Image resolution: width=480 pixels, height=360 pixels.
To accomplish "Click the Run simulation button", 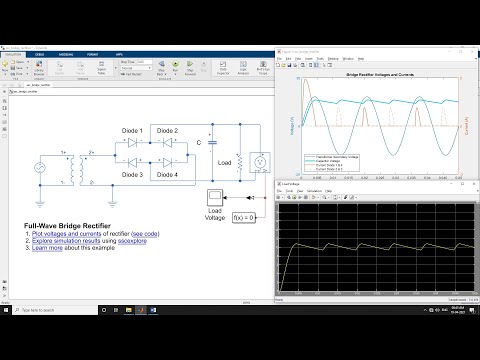I will [175, 64].
